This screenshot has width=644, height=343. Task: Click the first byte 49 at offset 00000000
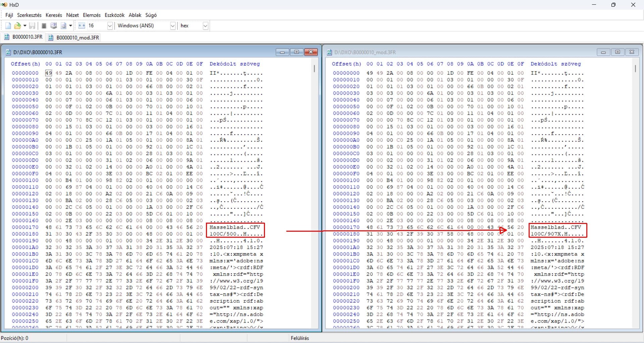tap(49, 73)
